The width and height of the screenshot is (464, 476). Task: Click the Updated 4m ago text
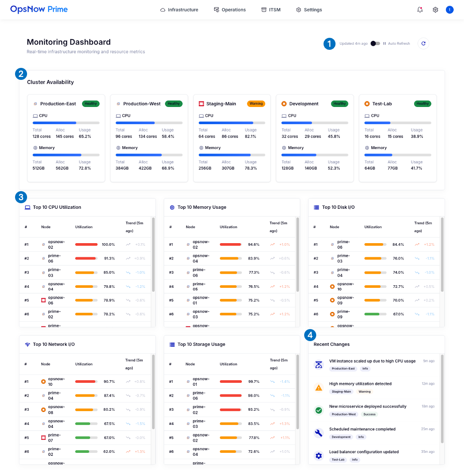coord(354,43)
